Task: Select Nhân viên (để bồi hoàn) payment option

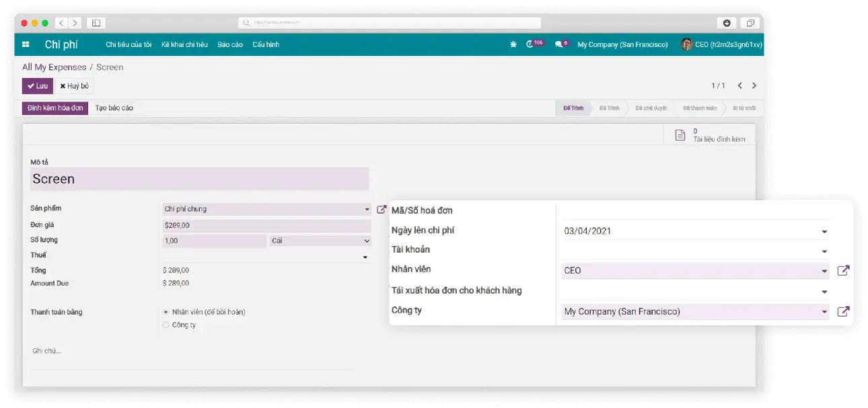Action: [x=166, y=312]
